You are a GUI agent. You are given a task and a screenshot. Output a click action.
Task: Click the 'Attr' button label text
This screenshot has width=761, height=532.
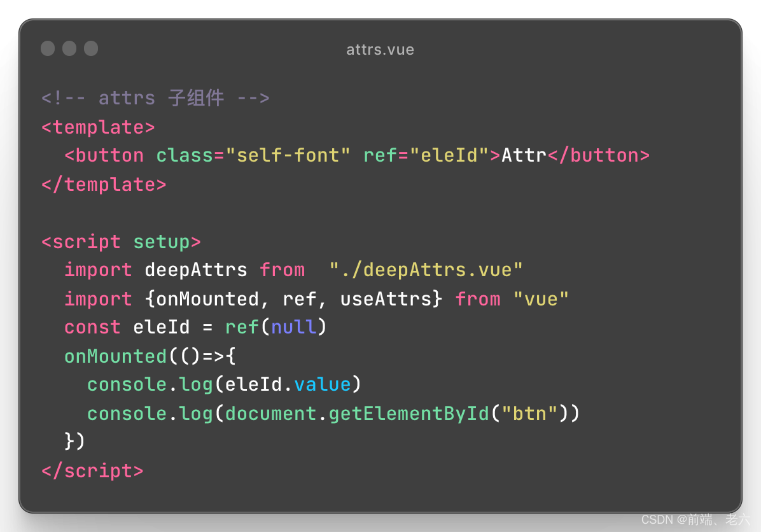pyautogui.click(x=524, y=155)
